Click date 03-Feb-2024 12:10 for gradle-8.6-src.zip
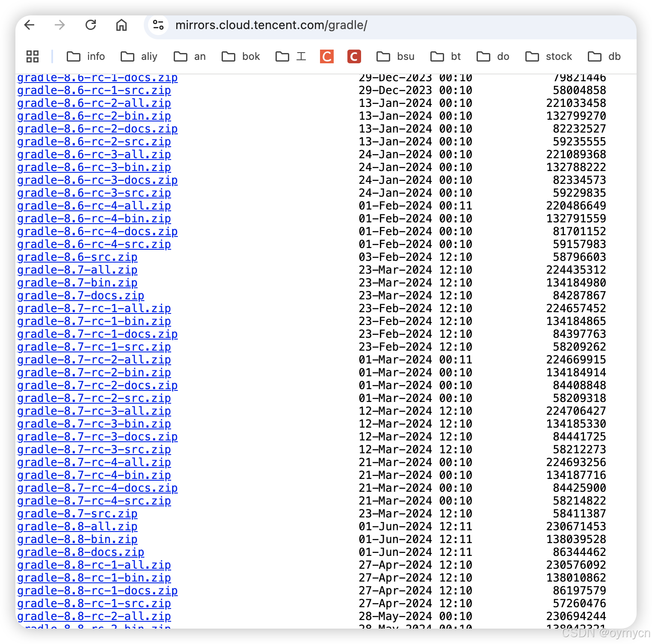The width and height of the screenshot is (652, 644). (415, 257)
